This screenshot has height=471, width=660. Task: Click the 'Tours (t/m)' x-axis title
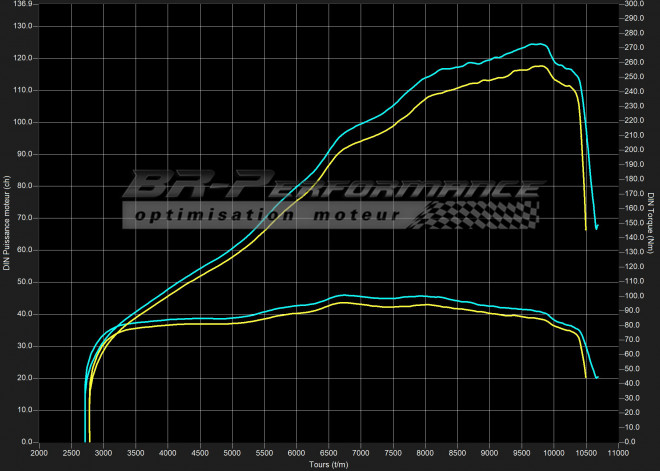pyautogui.click(x=329, y=464)
